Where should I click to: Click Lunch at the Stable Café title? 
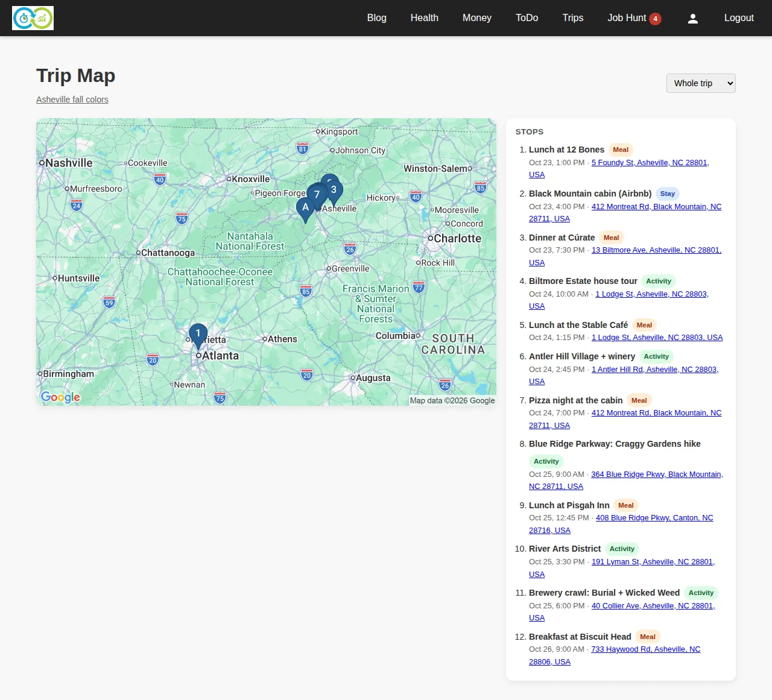point(578,325)
